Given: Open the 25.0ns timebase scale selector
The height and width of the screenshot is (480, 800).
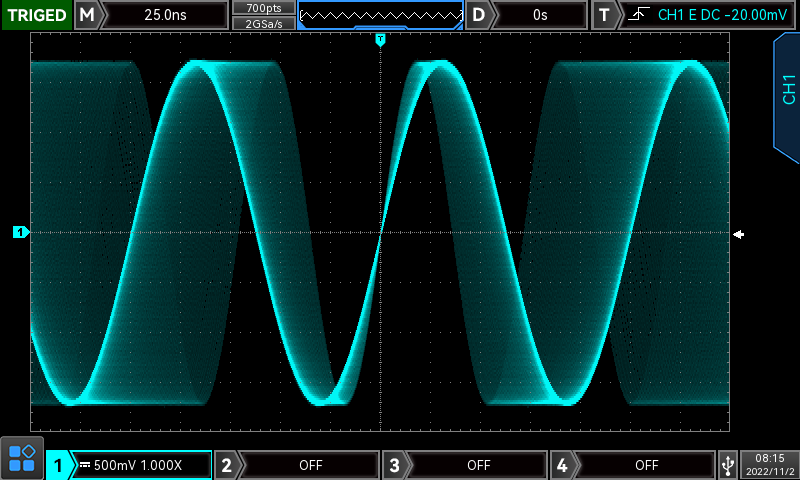Looking at the screenshot, I should click(166, 15).
